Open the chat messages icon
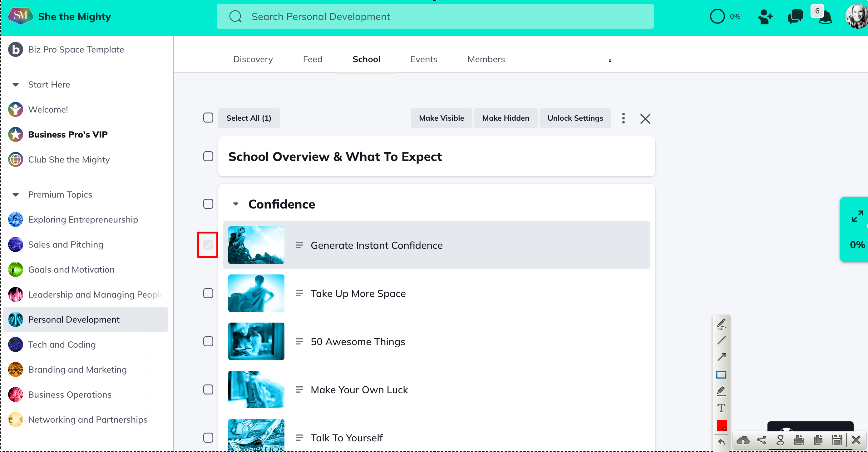This screenshot has height=452, width=868. click(795, 16)
